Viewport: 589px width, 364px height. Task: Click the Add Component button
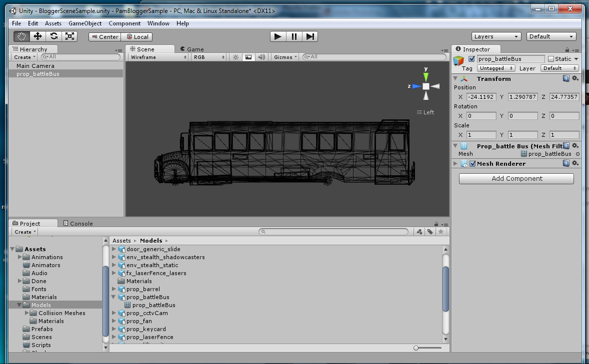pos(516,179)
